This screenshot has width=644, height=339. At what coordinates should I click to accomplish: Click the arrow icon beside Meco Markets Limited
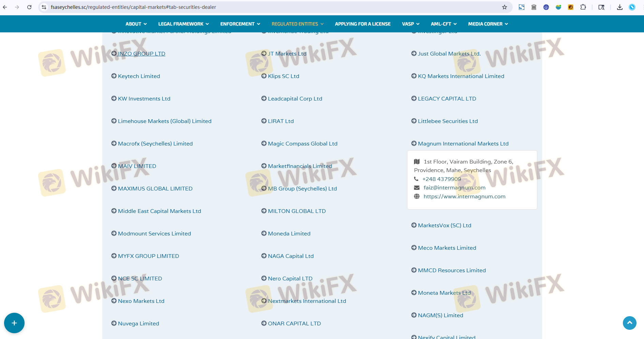(x=414, y=248)
